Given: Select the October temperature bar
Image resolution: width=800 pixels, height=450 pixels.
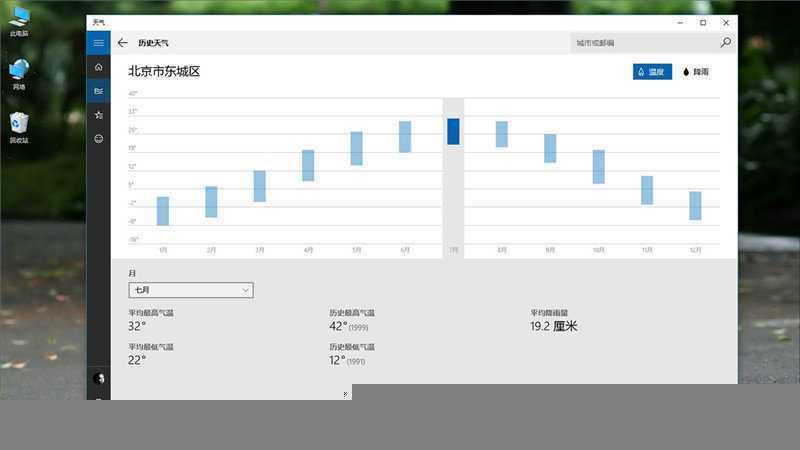Looking at the screenshot, I should click(x=598, y=167).
